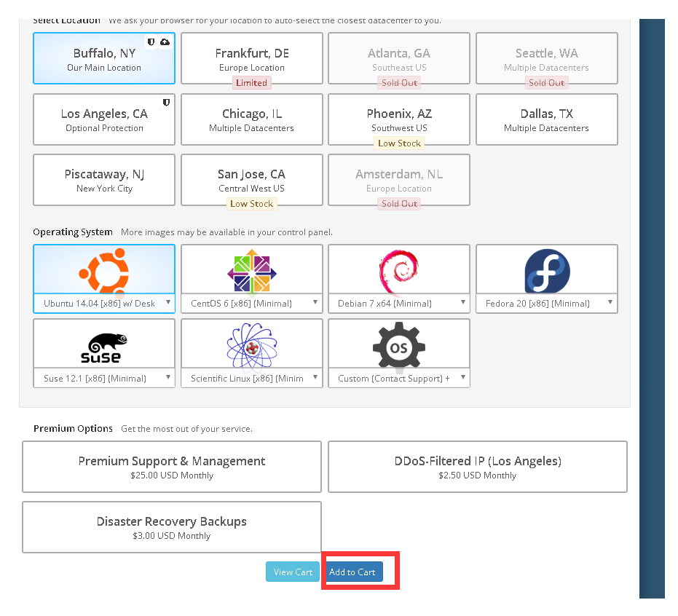Image resolution: width=678 pixels, height=616 pixels.
Task: Toggle Premium Support & Management option
Action: coord(172,467)
